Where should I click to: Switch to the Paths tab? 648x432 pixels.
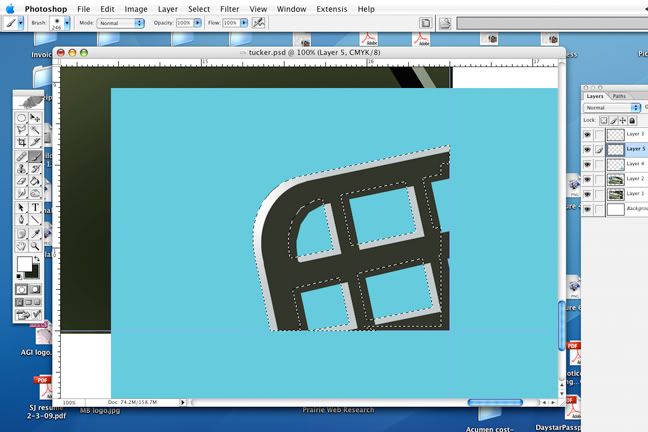[619, 96]
